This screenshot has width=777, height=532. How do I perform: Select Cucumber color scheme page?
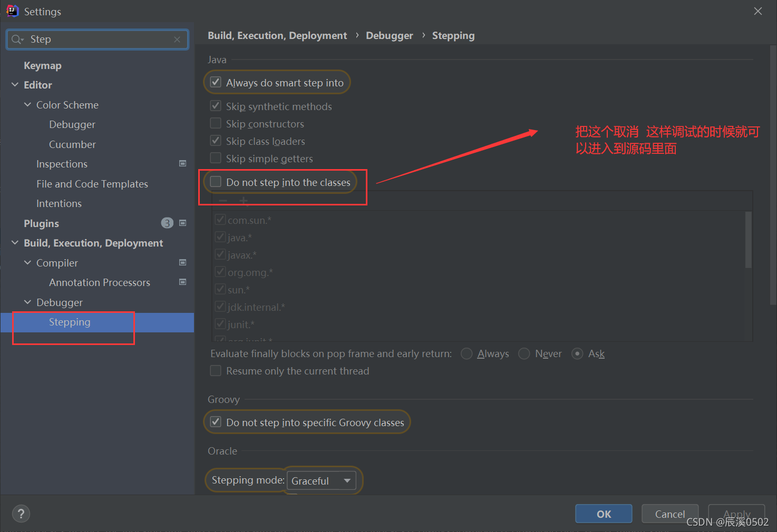(72, 144)
